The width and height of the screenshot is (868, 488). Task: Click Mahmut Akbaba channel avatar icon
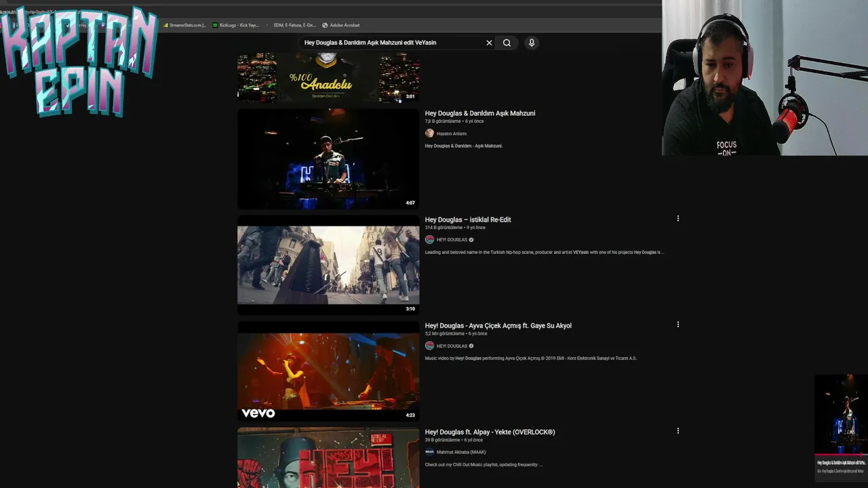(429, 452)
